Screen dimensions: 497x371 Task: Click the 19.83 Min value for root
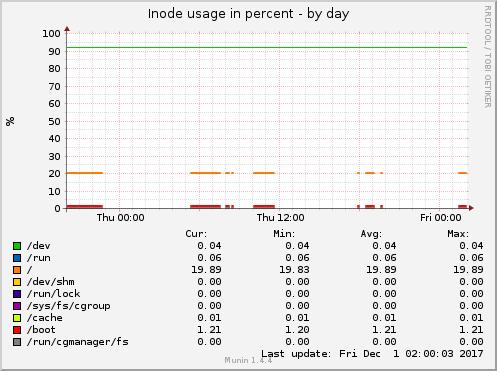click(x=294, y=270)
